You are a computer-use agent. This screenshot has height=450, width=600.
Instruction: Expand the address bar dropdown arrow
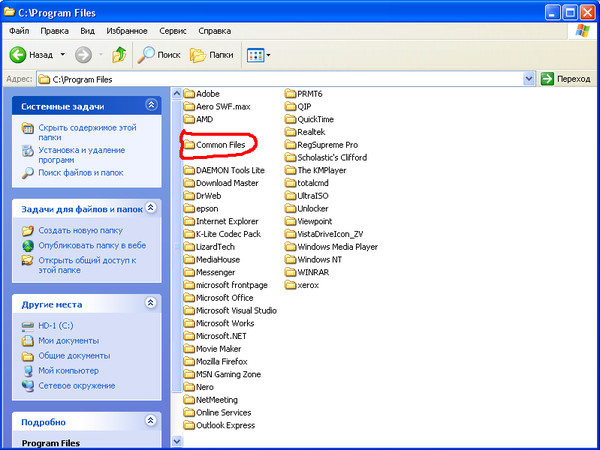(528, 79)
